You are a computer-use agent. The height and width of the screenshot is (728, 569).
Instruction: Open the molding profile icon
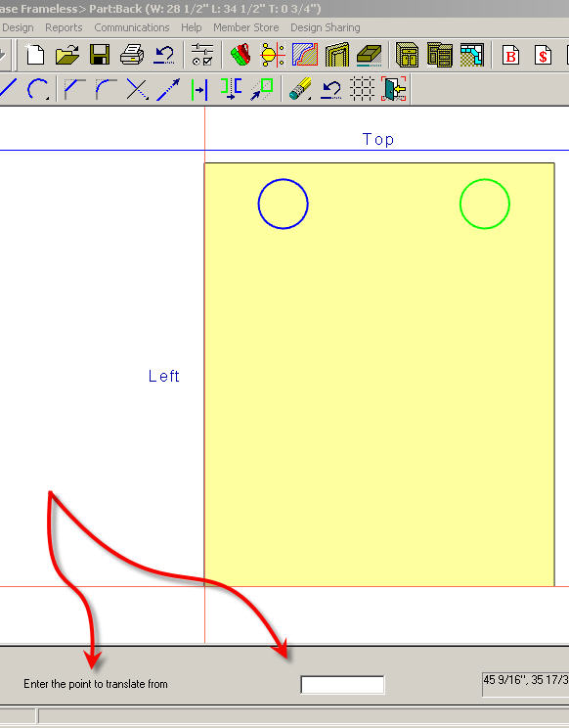[305, 55]
